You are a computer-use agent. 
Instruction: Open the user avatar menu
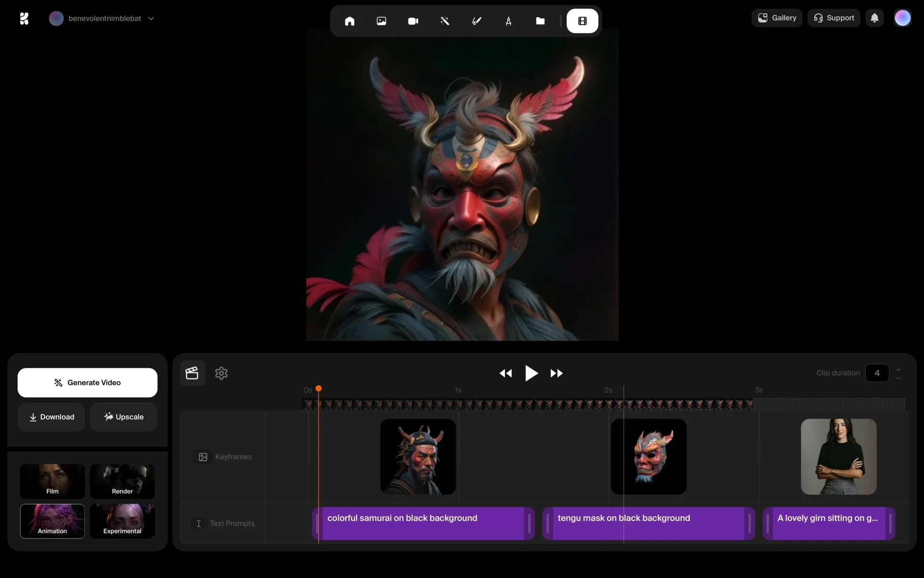(902, 18)
